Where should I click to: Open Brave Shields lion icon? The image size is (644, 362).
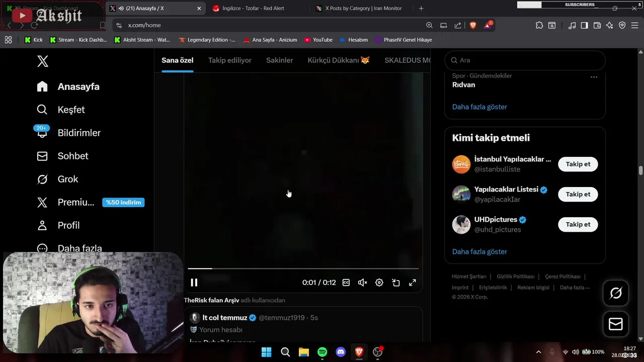click(473, 25)
